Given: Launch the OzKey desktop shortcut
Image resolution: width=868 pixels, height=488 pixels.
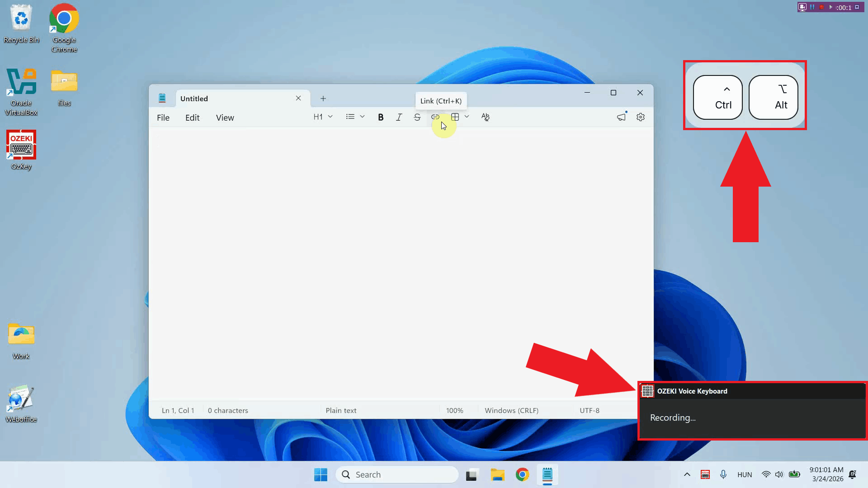Looking at the screenshot, I should pos(21,150).
